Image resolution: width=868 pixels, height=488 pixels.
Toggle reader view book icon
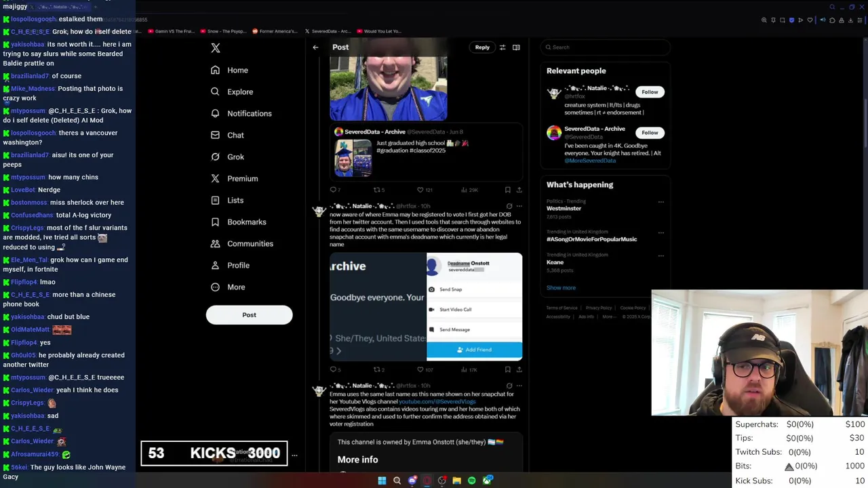click(516, 47)
